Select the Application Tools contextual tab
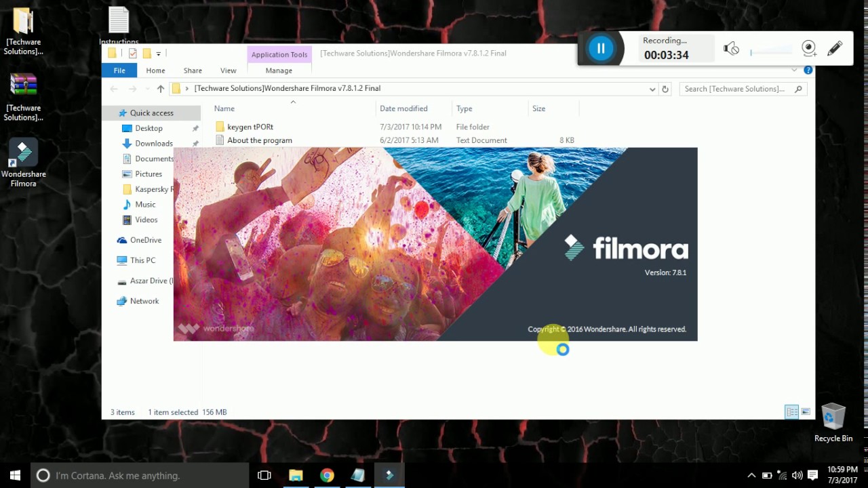 pos(279,54)
